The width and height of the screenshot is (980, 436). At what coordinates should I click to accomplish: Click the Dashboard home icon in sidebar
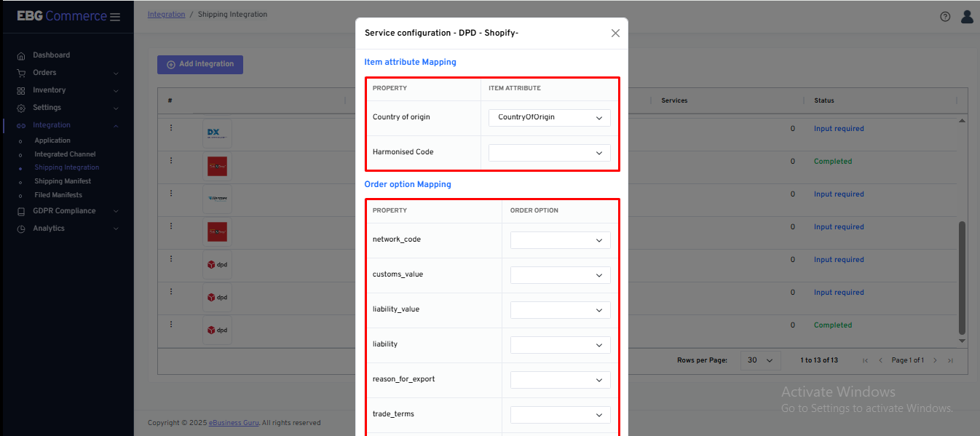click(21, 56)
